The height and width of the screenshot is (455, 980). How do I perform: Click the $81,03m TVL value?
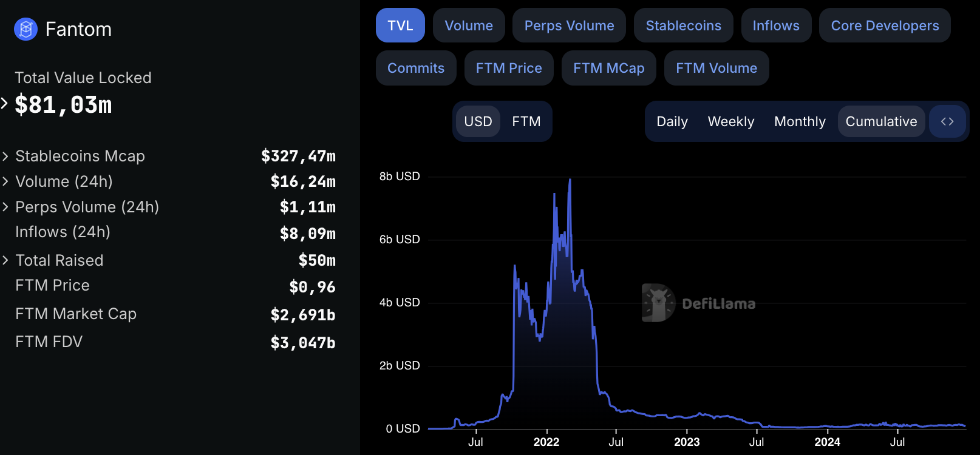point(63,105)
